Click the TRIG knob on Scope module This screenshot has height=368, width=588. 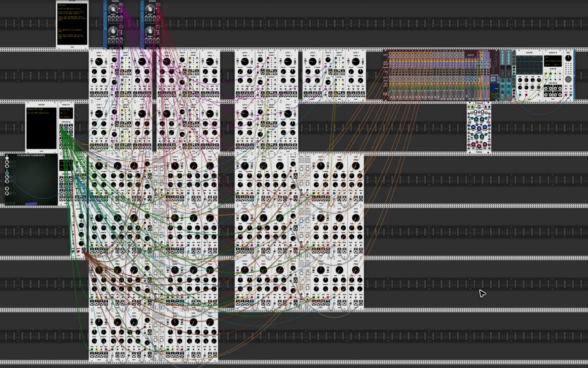click(x=539, y=80)
